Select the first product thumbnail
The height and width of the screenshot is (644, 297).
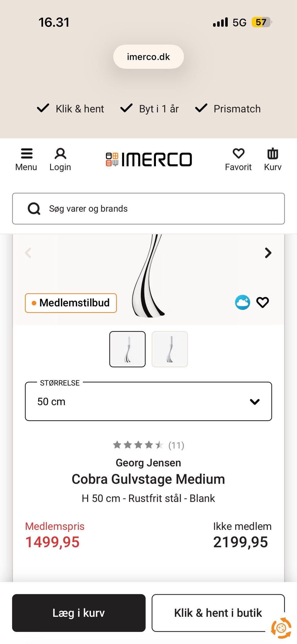click(x=127, y=349)
